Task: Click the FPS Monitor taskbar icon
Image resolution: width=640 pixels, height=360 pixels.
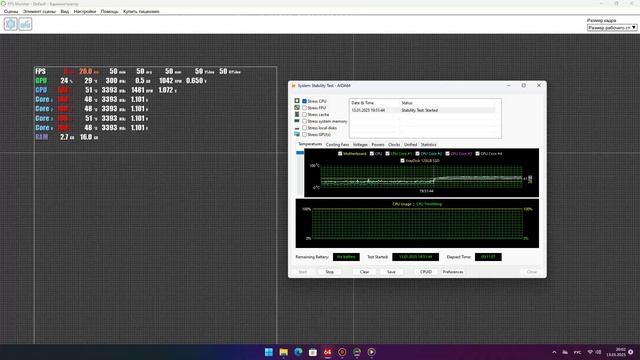Action: 357,352
